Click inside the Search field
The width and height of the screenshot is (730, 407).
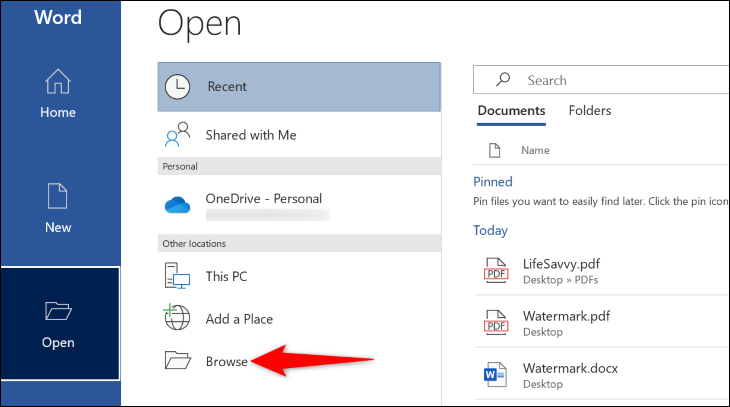coord(602,80)
